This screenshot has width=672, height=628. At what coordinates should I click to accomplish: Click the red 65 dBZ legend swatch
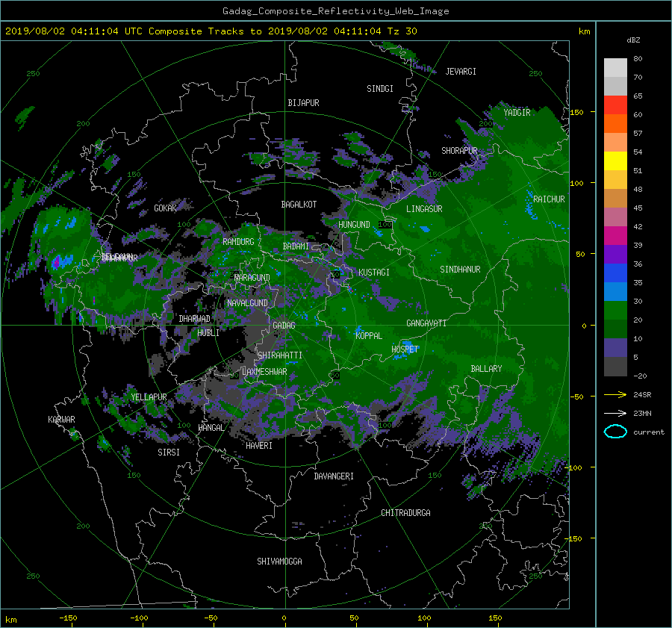(x=615, y=105)
